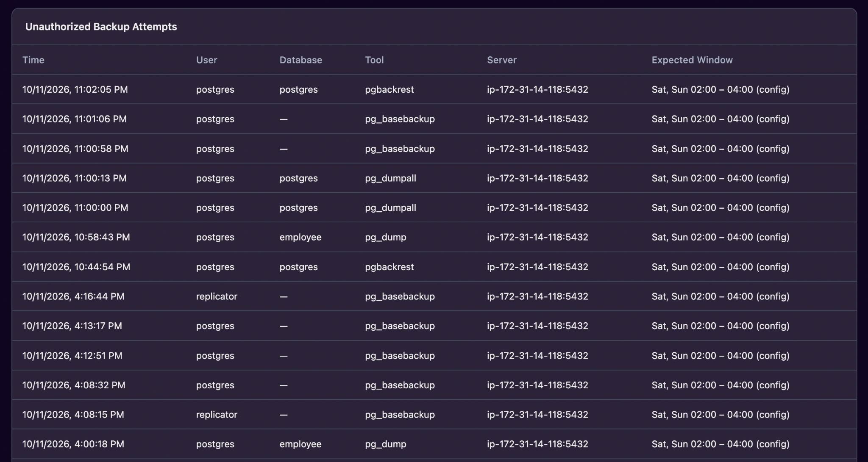Click expected window in 4:12:51 PM row

[x=721, y=355]
